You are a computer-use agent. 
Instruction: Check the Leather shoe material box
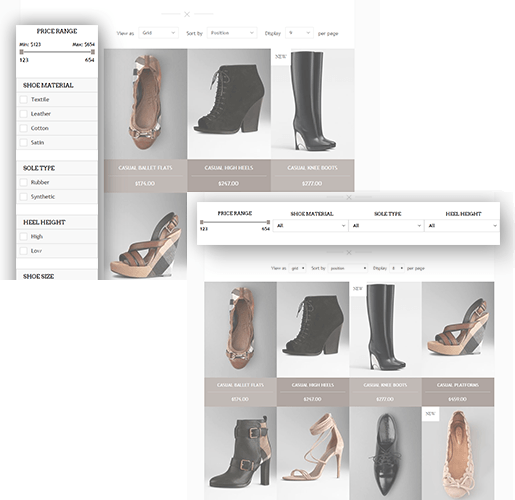click(x=23, y=114)
